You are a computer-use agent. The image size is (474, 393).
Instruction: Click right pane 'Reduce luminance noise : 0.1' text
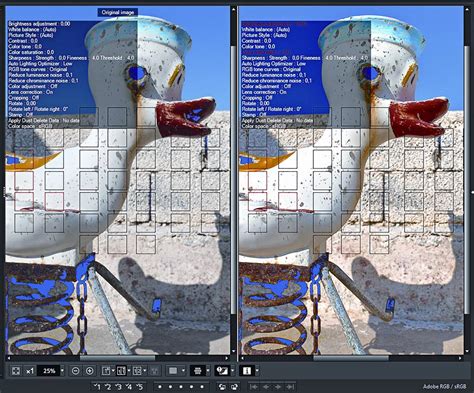(274, 75)
